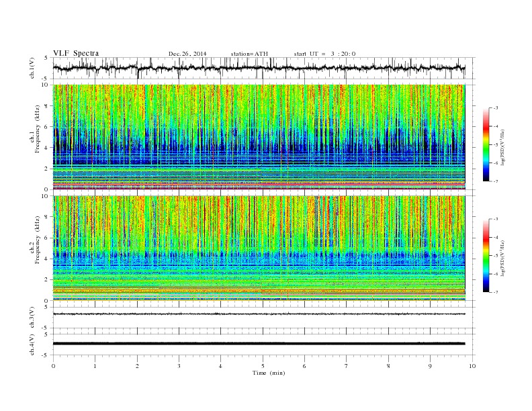Click the ch.2 spectrogram '8' kHz tick label
The image size is (532, 411).
point(47,217)
